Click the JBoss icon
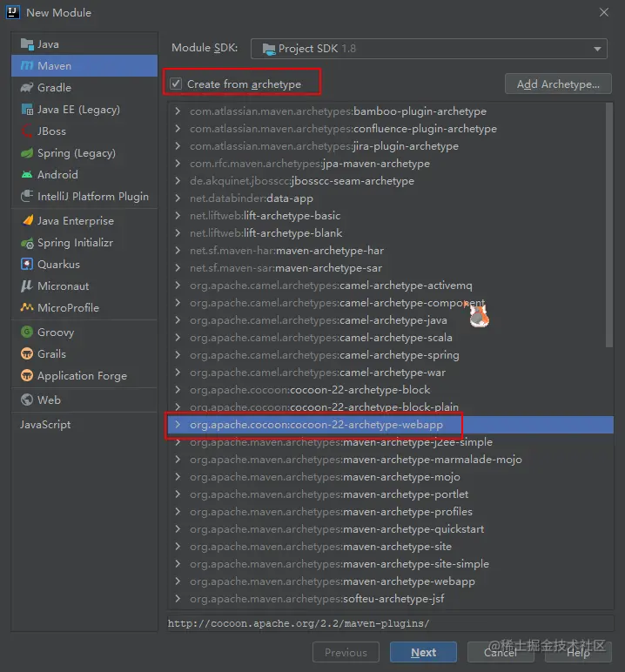Viewport: 625px width, 672px height. (27, 131)
